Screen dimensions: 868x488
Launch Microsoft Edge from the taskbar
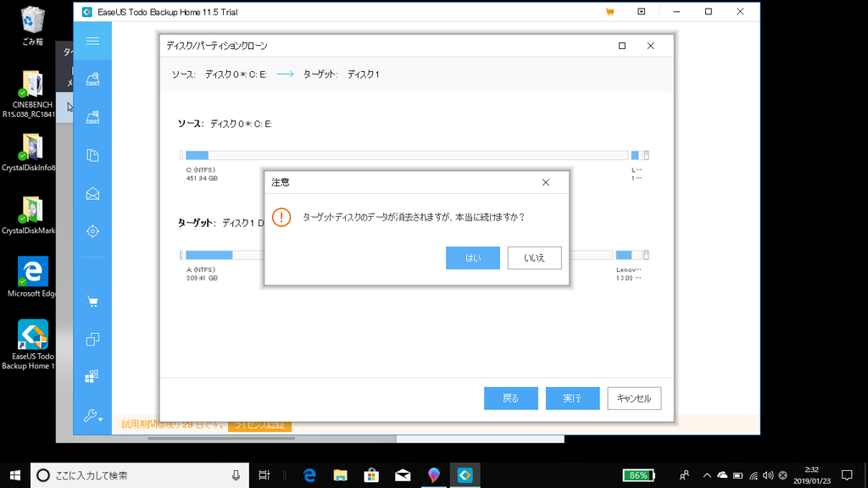pos(309,475)
